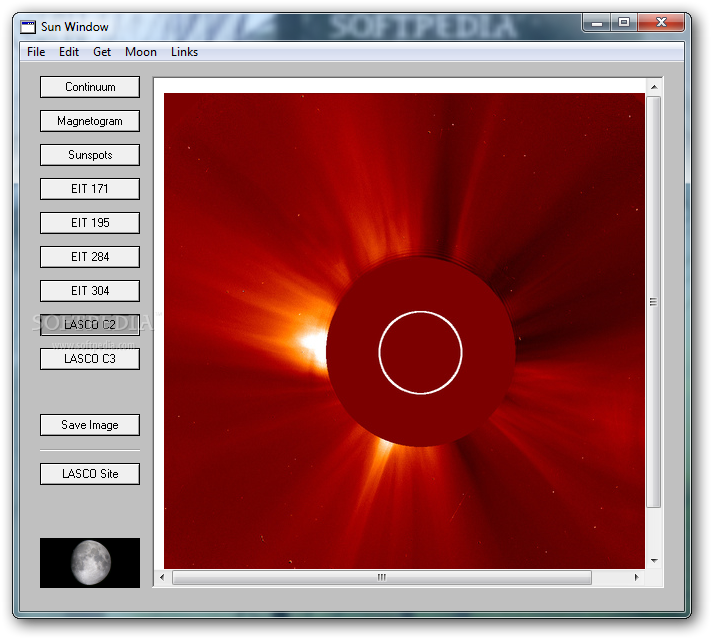Open the Moon menu

point(141,52)
